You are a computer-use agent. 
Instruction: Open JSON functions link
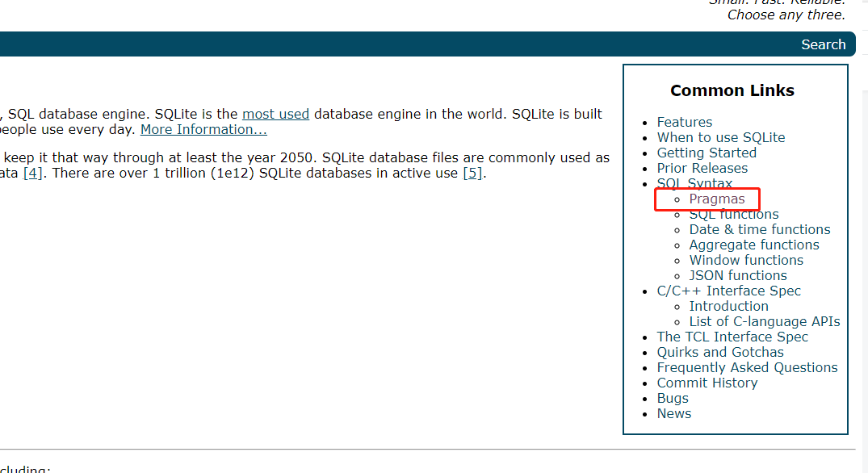(x=737, y=275)
